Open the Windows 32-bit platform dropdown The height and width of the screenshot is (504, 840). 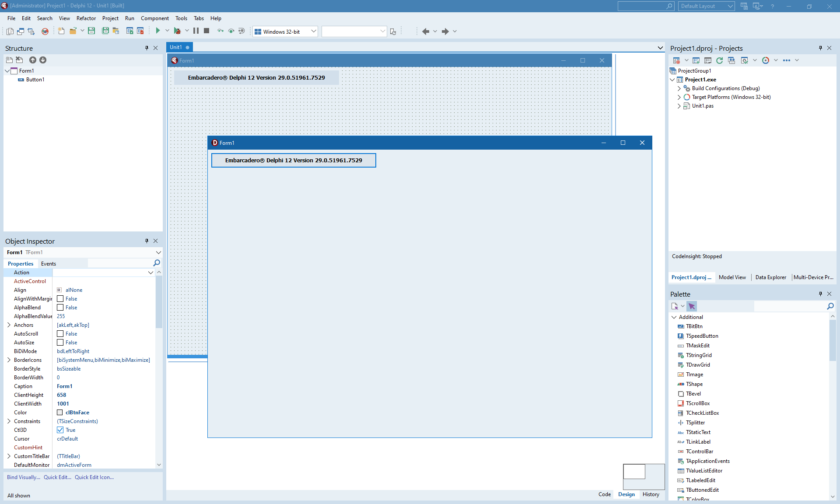click(313, 31)
